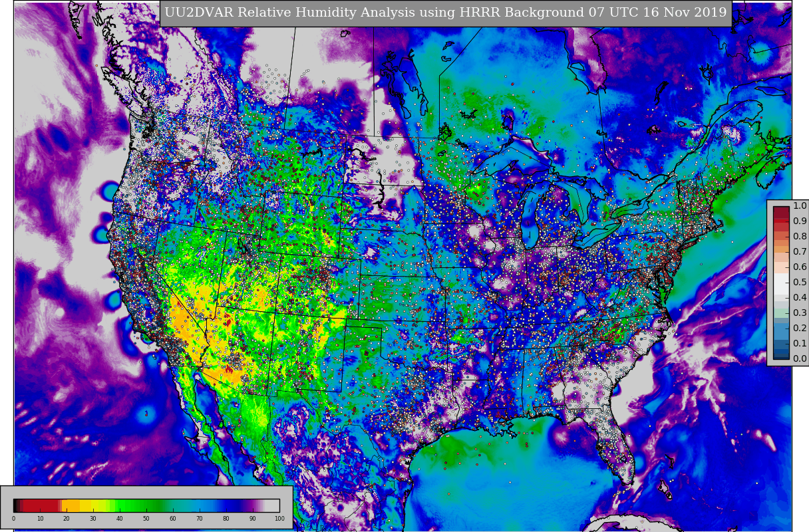Image resolution: width=809 pixels, height=532 pixels.
Task: Click the 0.6 label on vertical colorbar
Action: [800, 267]
